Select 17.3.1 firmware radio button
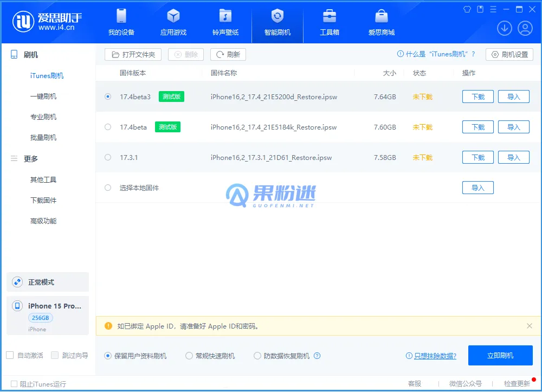The image size is (542, 392). pos(108,157)
